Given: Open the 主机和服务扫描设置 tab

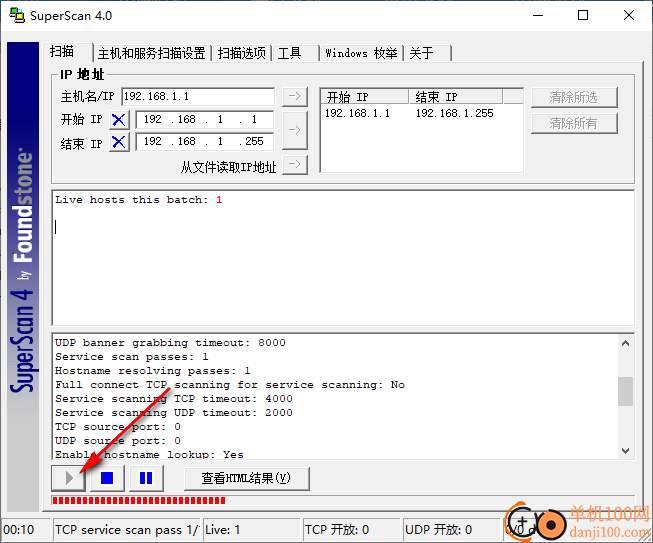Looking at the screenshot, I should tap(152, 53).
